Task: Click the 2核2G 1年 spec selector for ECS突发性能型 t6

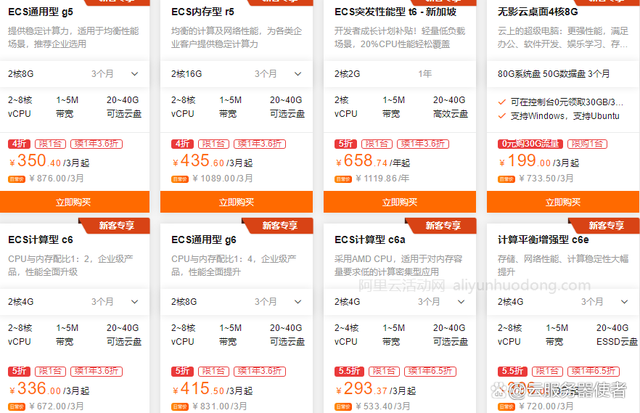Action: pos(400,74)
